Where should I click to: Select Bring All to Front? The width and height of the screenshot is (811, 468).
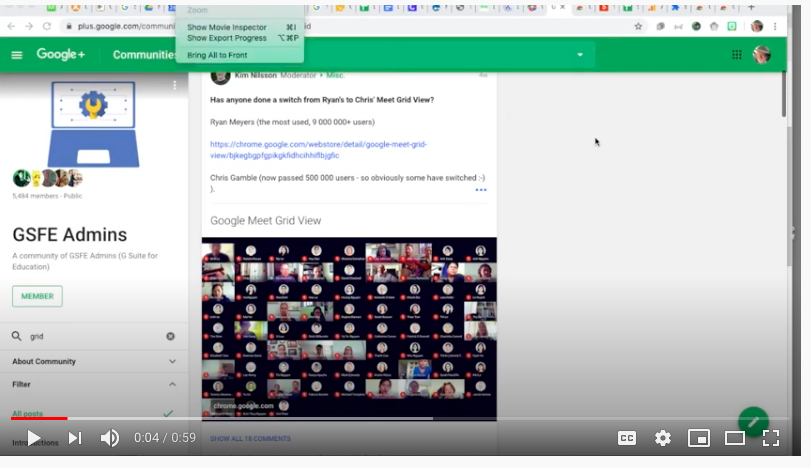(239, 55)
